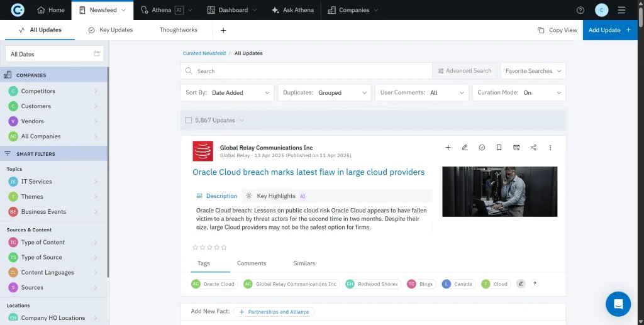Open the help question mark icon in the top bar
Screen dimensions: 644x325
point(580,10)
